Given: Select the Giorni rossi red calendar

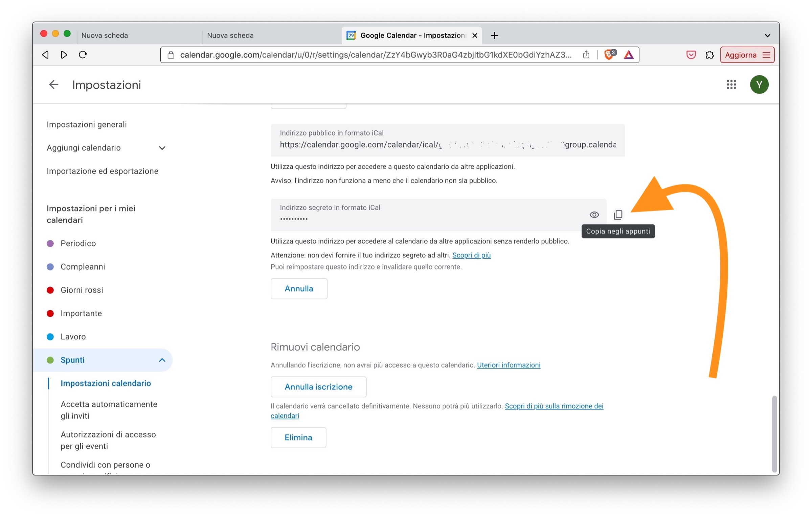Looking at the screenshot, I should tap(82, 290).
